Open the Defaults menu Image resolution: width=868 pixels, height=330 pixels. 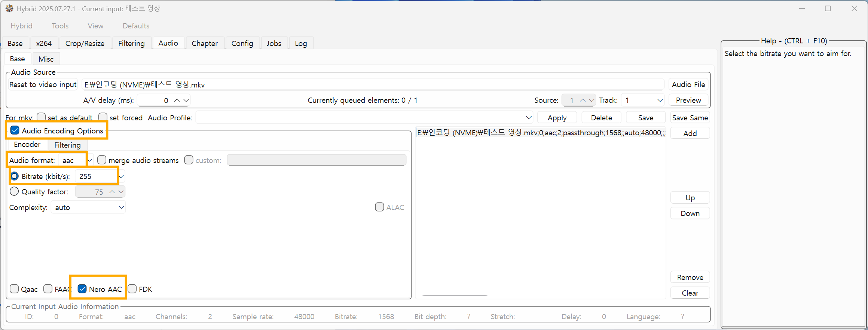(x=136, y=26)
